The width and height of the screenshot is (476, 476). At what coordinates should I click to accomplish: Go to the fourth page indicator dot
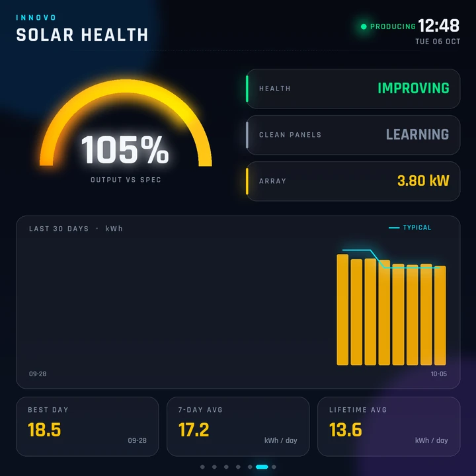click(238, 467)
